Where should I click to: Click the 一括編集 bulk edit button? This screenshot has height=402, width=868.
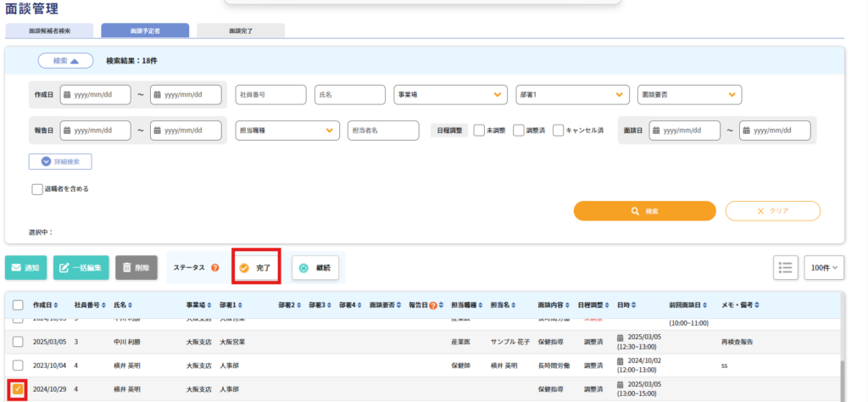click(81, 268)
